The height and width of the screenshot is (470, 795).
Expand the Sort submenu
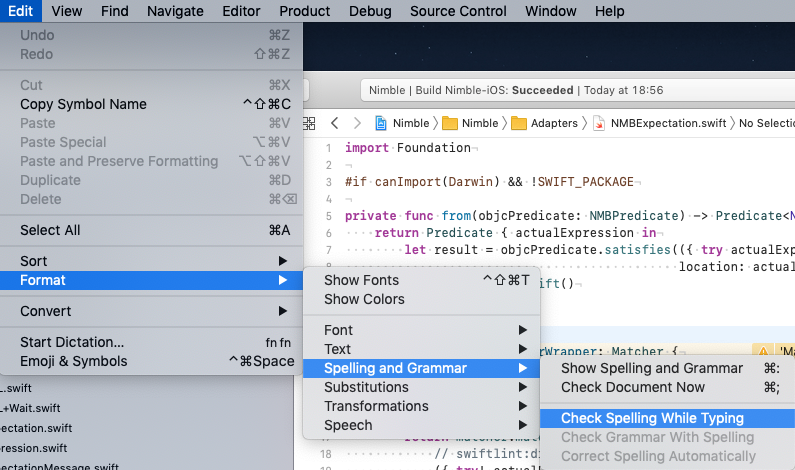(x=150, y=261)
